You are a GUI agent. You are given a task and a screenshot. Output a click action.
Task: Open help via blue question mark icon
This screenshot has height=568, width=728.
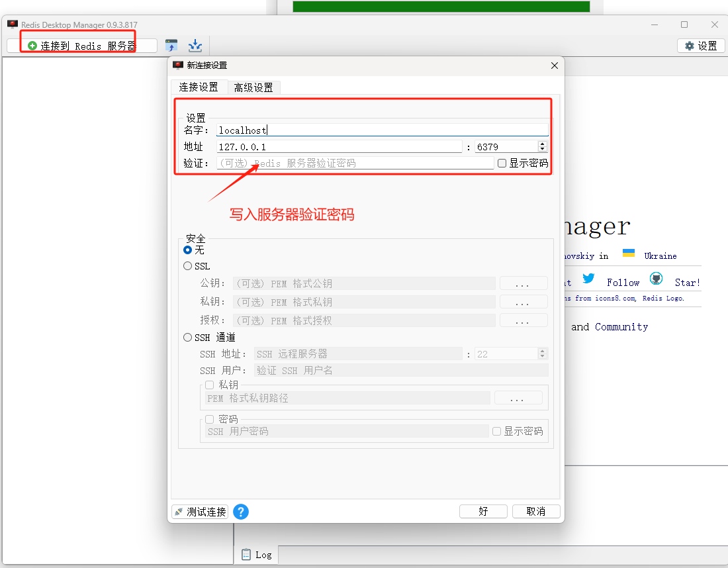pyautogui.click(x=240, y=512)
